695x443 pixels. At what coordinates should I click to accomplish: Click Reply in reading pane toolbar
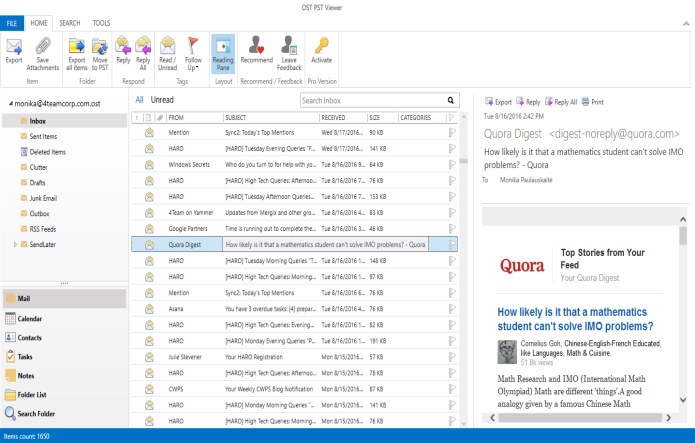pos(528,102)
